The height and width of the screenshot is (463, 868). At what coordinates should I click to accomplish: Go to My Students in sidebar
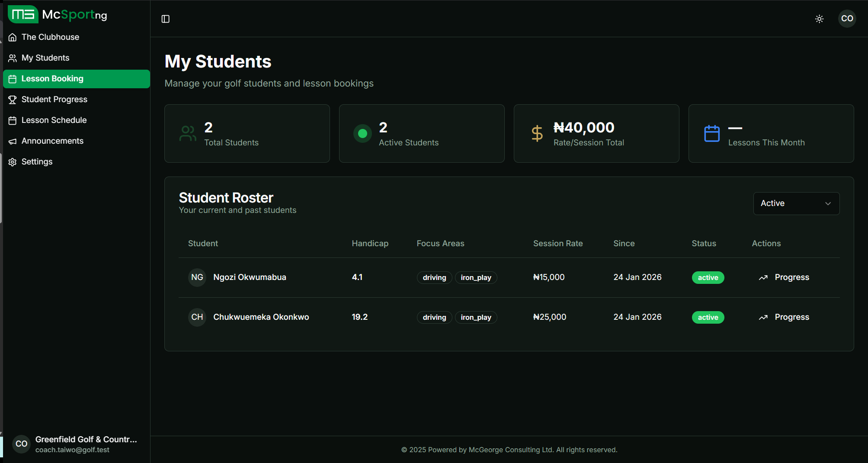pos(45,58)
